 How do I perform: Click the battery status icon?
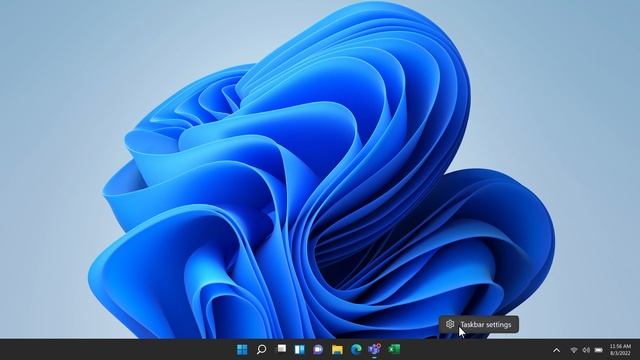[x=599, y=350]
